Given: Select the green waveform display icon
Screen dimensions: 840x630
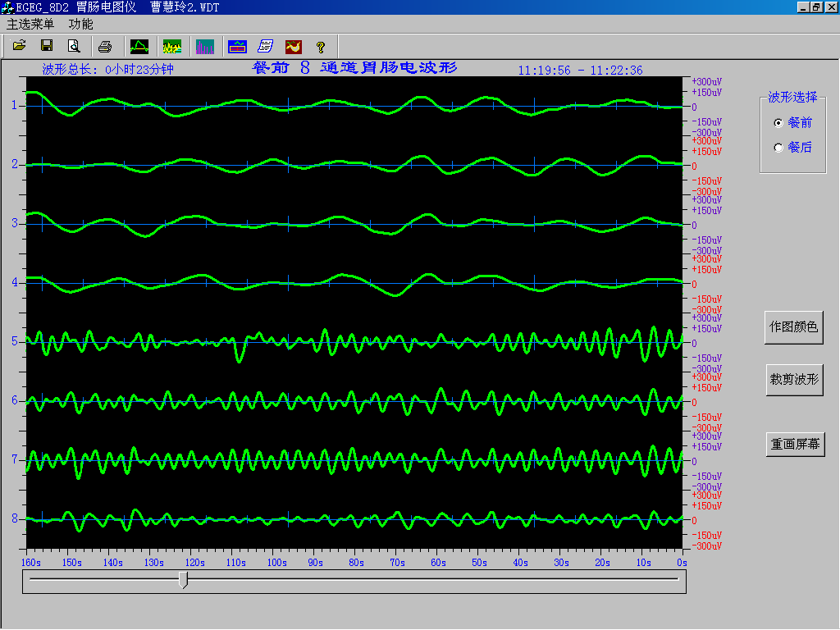Looking at the screenshot, I should click(139, 46).
